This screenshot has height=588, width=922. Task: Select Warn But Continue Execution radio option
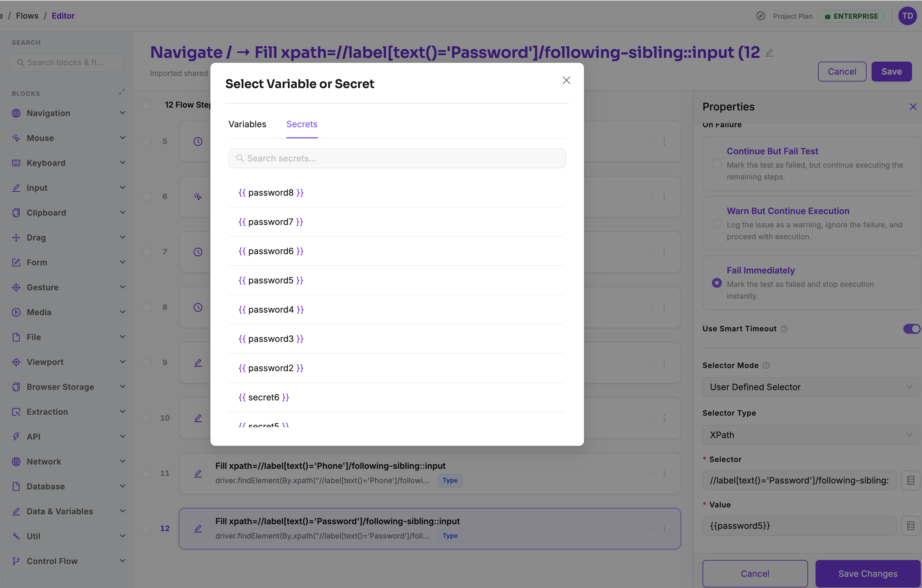(717, 223)
